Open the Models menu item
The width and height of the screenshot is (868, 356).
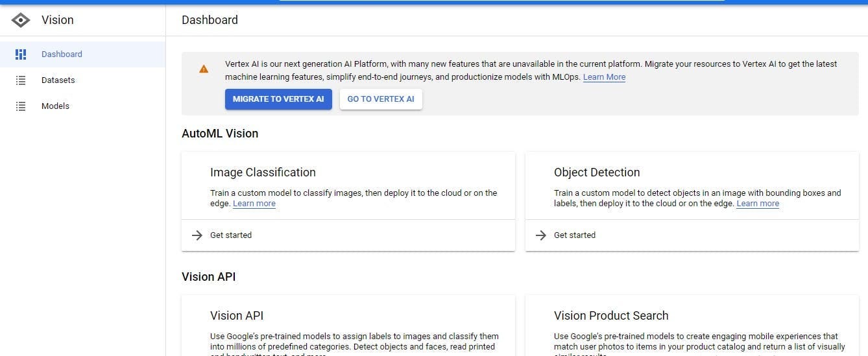(82, 106)
